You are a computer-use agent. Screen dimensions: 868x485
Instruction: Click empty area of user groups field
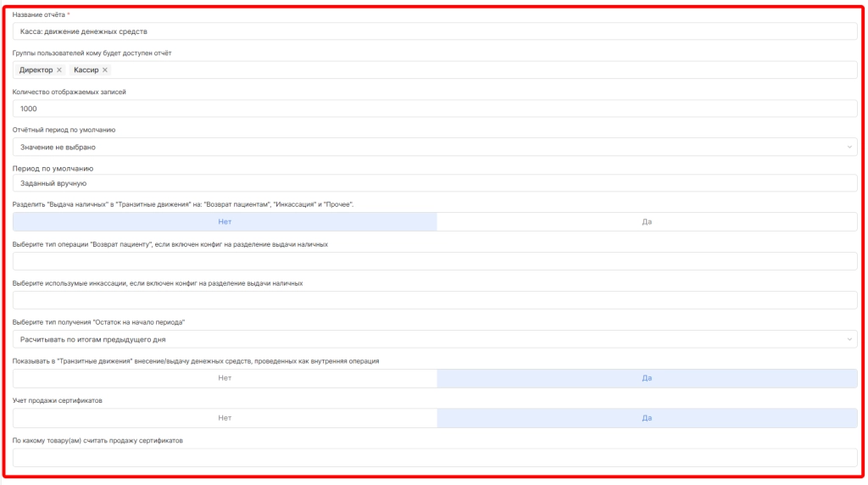coord(475,70)
